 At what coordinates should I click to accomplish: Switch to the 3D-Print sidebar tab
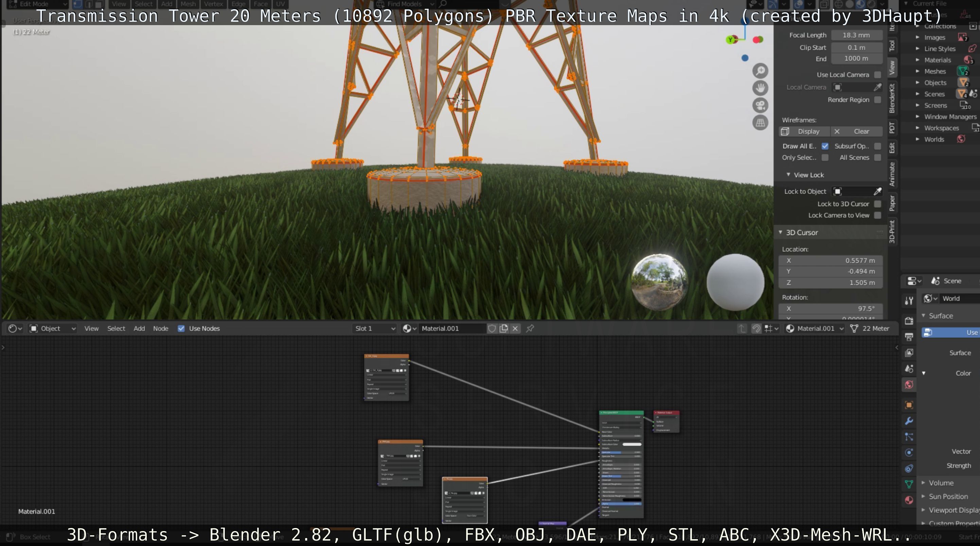point(892,231)
